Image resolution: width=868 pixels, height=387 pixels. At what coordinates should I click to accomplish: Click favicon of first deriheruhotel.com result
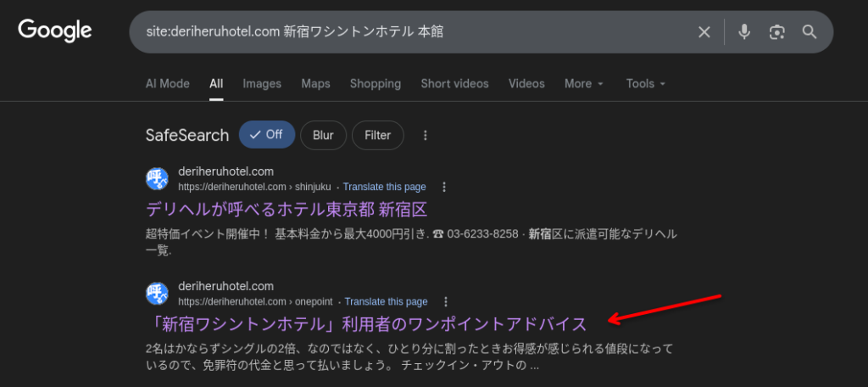click(158, 179)
